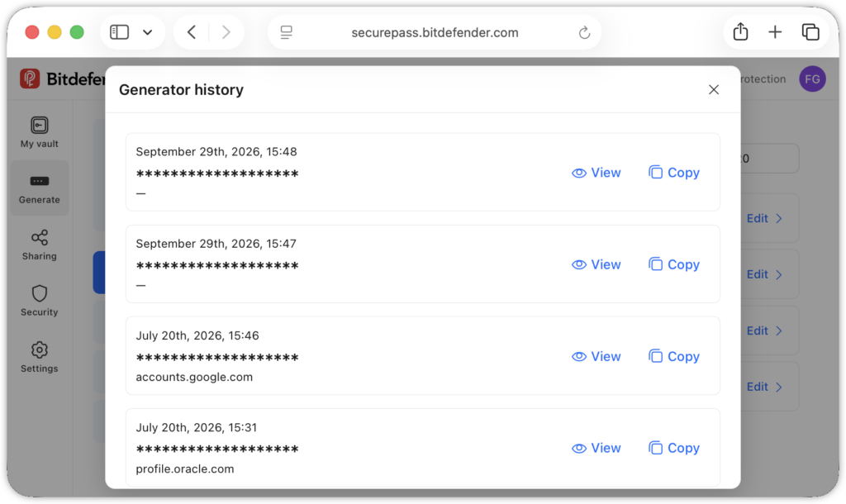Viewport: 846px width, 504px height.
Task: View password generated September 29th at 15:48
Action: (596, 173)
